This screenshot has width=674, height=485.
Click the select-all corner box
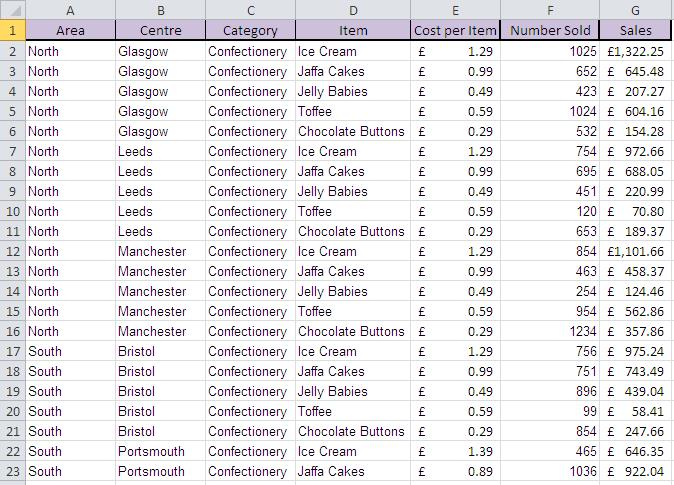[x=12, y=9]
